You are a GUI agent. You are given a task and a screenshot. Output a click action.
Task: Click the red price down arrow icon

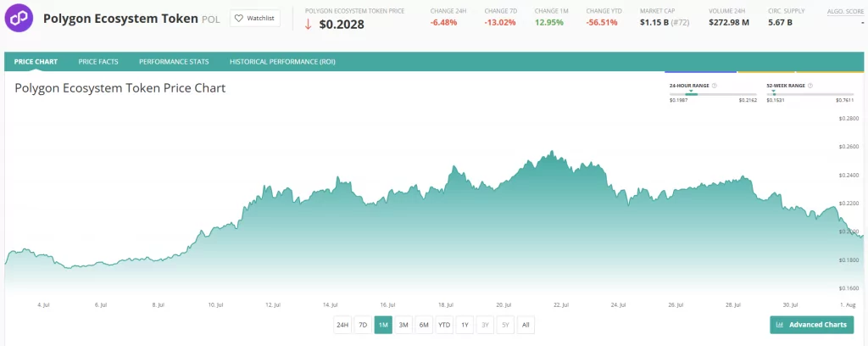coord(308,25)
